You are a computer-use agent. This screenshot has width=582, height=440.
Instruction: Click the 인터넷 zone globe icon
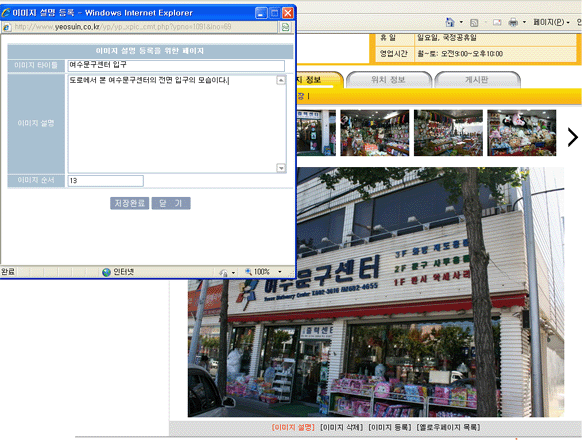(x=107, y=272)
